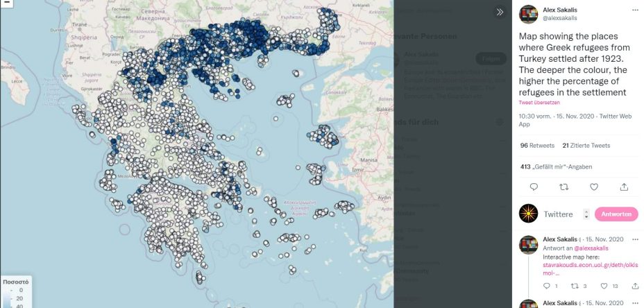This screenshot has height=308, width=644.
Task: Collapse the side panel with double-chevron icon
Action: (x=499, y=12)
